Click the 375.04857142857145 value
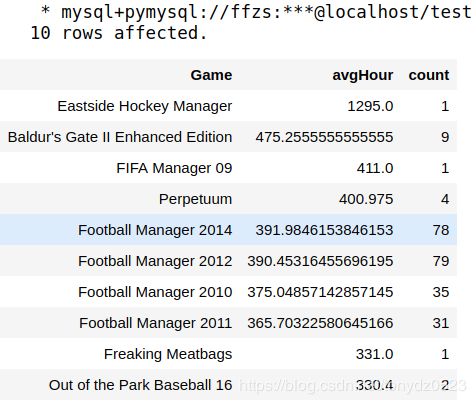 click(x=320, y=292)
